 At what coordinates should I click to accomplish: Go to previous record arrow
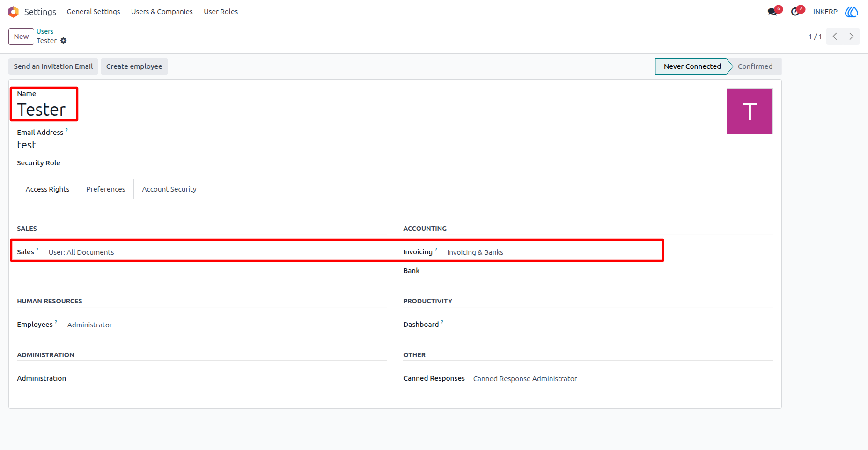coord(835,37)
